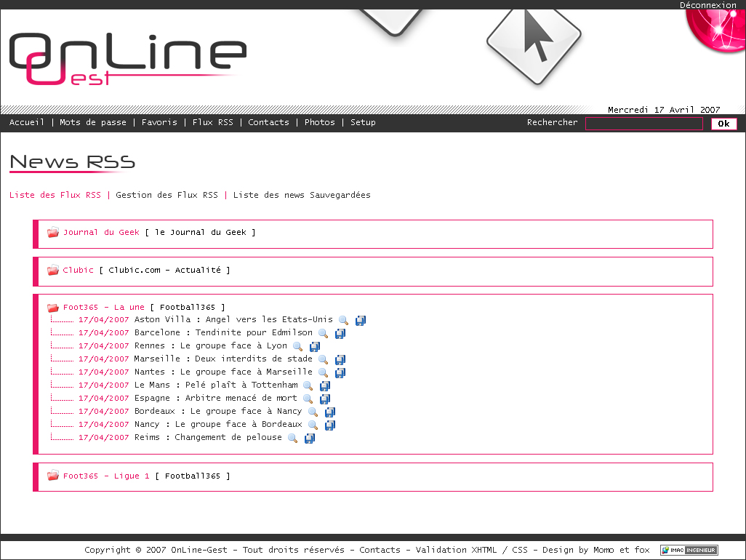
Task: View Bordeaux face à Nancy news
Action: click(313, 412)
